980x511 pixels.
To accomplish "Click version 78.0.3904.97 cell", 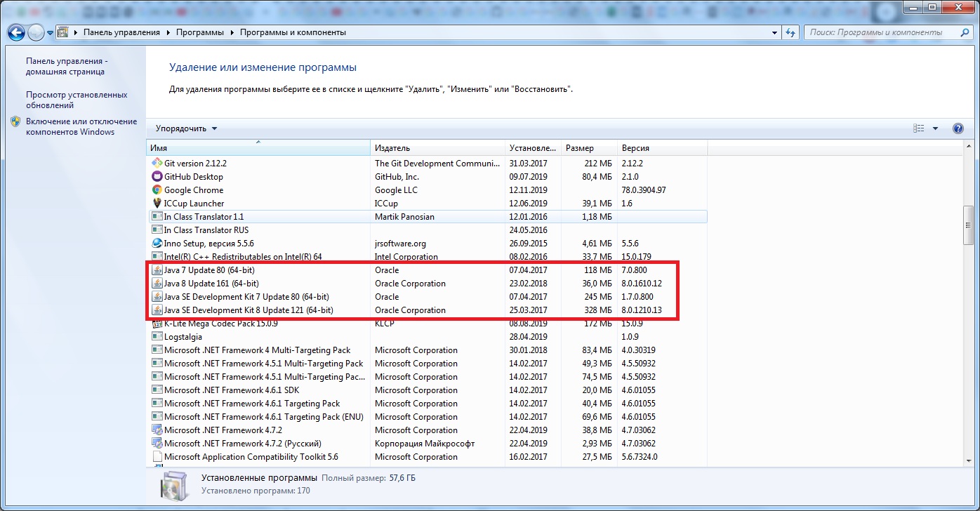I will tap(644, 190).
